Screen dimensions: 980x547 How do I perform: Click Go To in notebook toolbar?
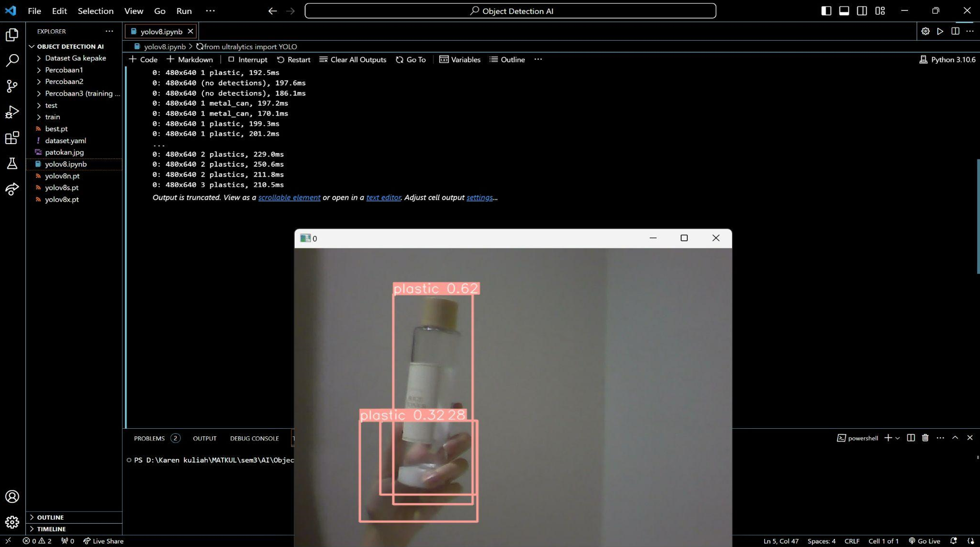pyautogui.click(x=411, y=59)
